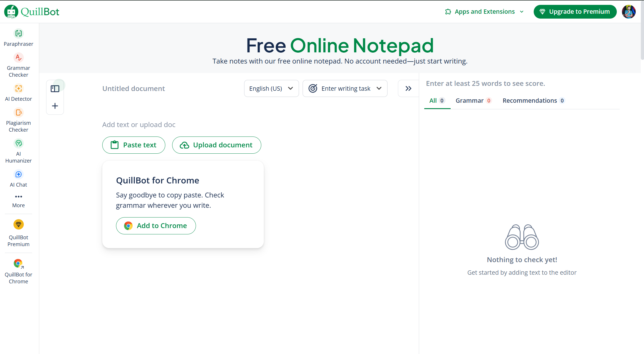Open the QuillBot for Chrome sidebar shortcut
The width and height of the screenshot is (644, 354).
coord(18,264)
